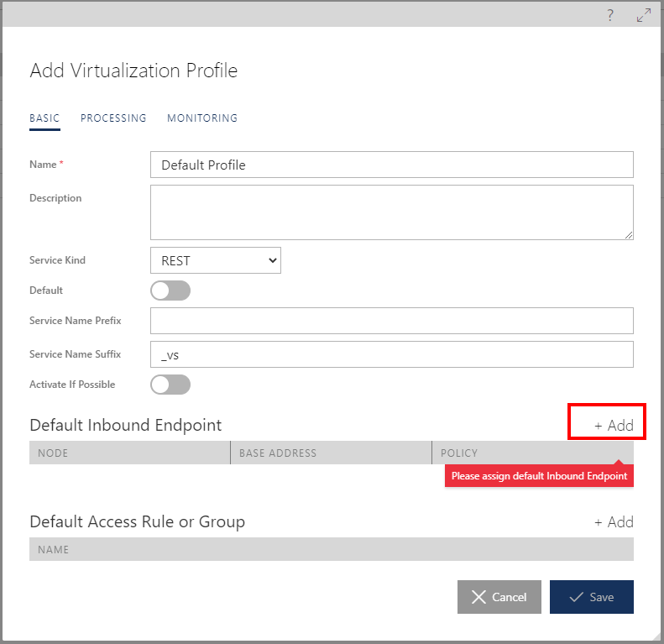Click the Node column header
This screenshot has width=664, height=644.
click(129, 453)
